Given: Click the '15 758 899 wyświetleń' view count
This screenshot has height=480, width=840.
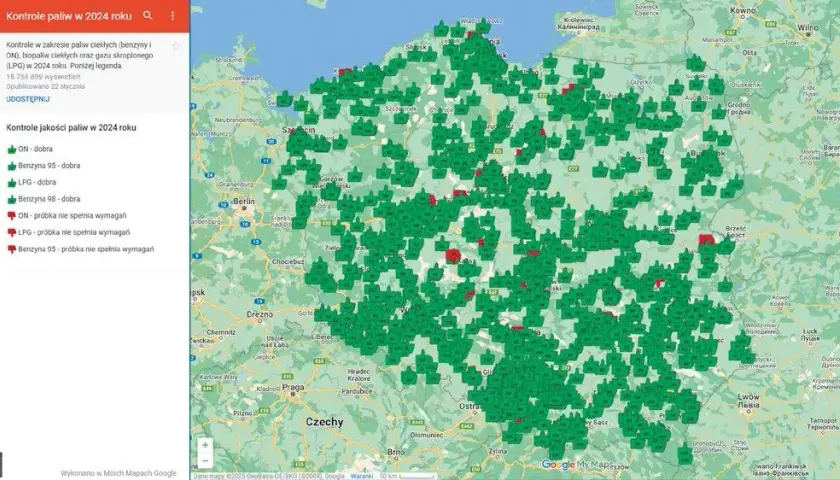Looking at the screenshot, I should pyautogui.click(x=43, y=77).
